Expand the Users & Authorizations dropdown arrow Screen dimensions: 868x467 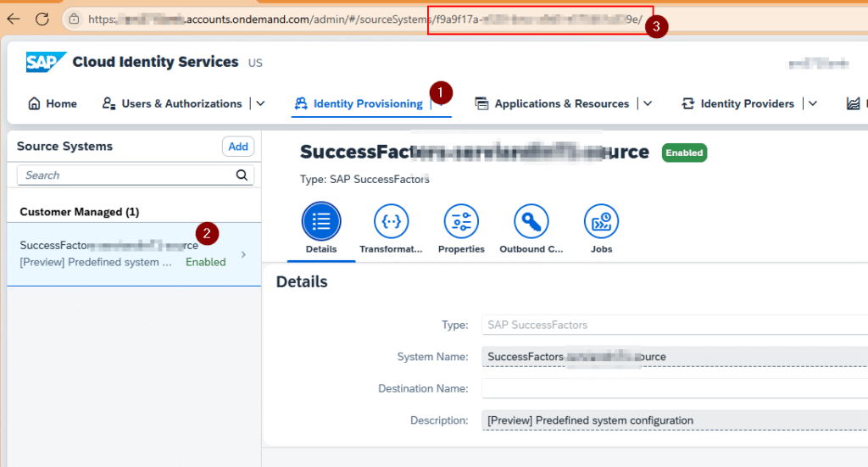[261, 103]
